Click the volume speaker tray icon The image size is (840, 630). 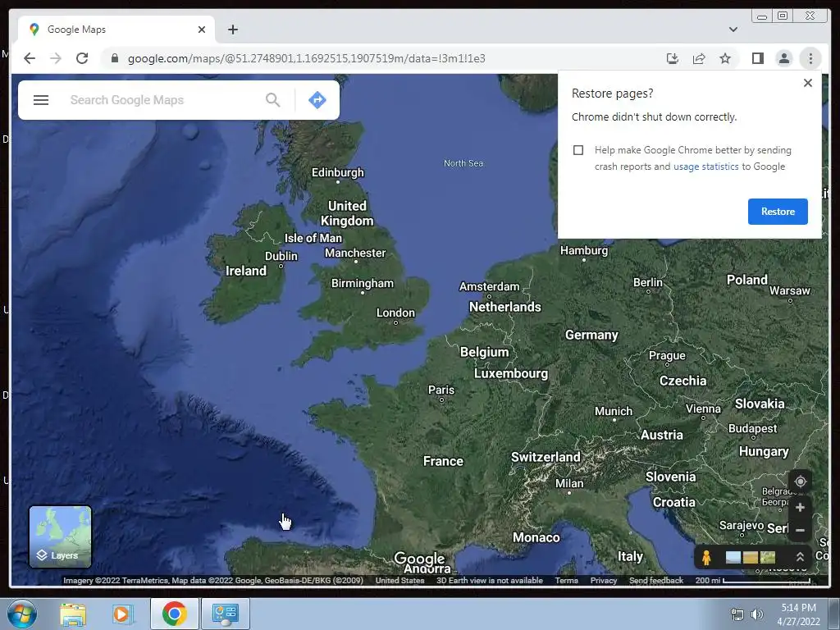pos(757,614)
